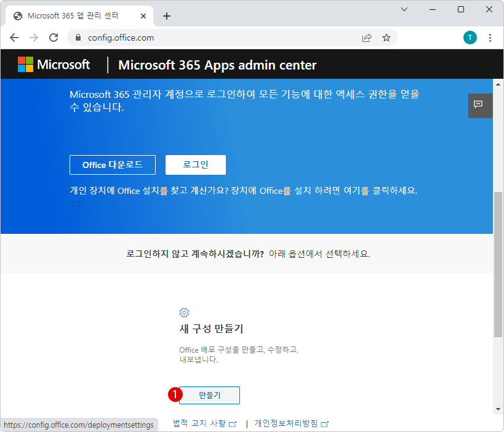This screenshot has height=432, width=504.
Task: Click the Office 다운로드 button
Action: click(113, 165)
